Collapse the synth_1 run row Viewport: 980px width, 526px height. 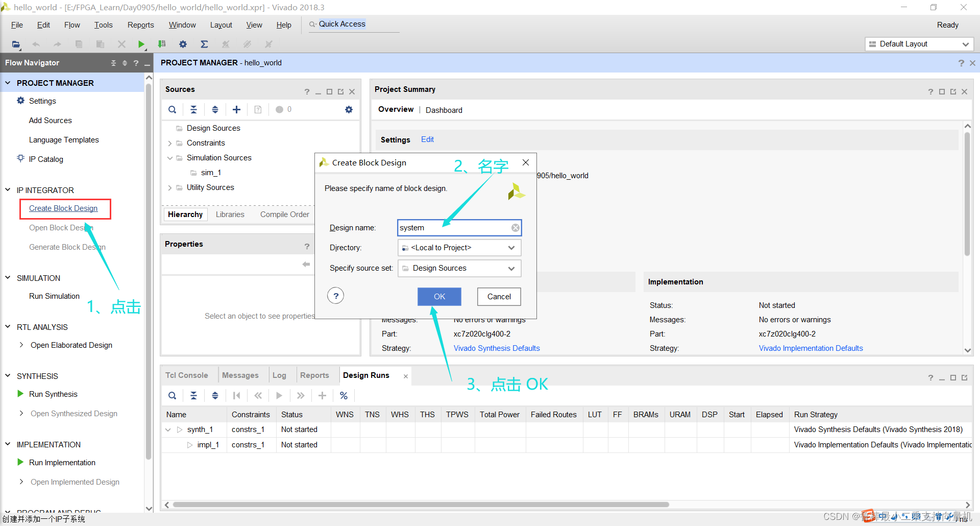(x=168, y=429)
